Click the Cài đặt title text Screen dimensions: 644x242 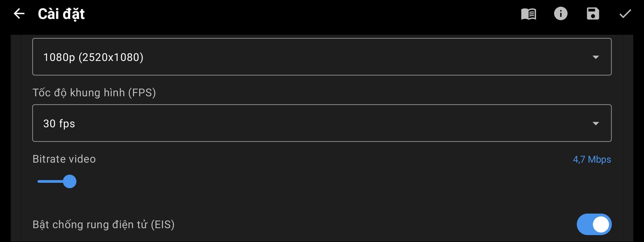pos(61,14)
